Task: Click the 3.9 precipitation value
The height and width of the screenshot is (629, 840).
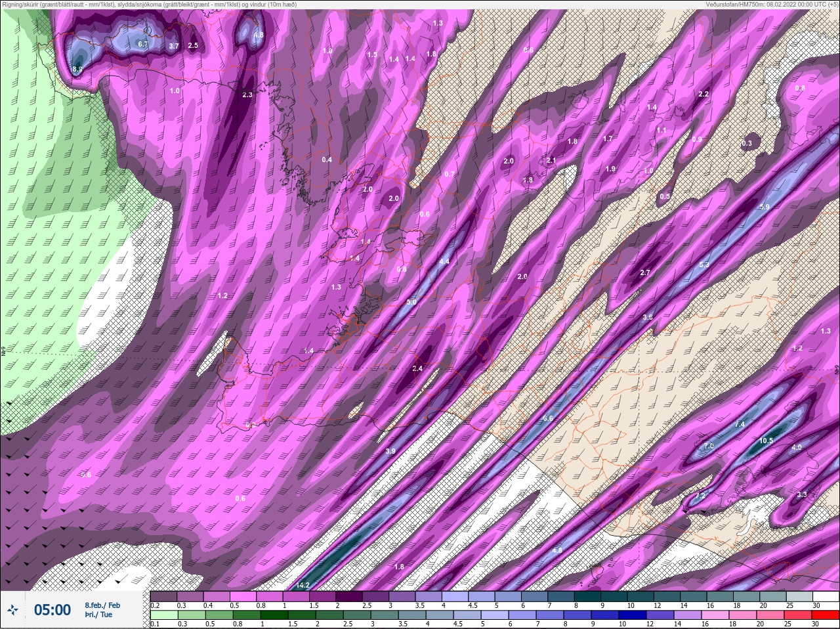Action: (x=390, y=451)
